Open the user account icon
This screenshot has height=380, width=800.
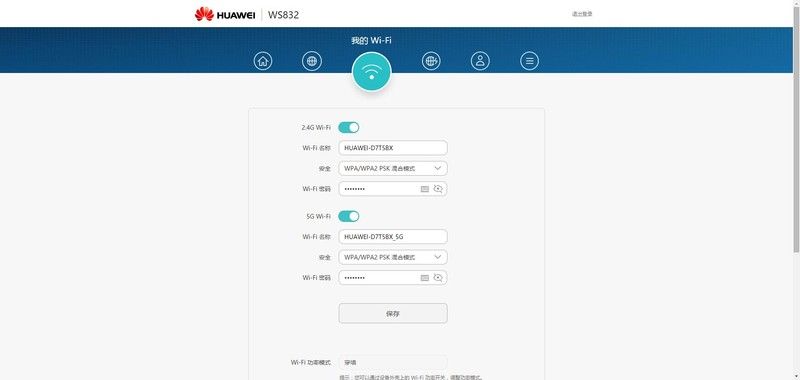pos(480,61)
